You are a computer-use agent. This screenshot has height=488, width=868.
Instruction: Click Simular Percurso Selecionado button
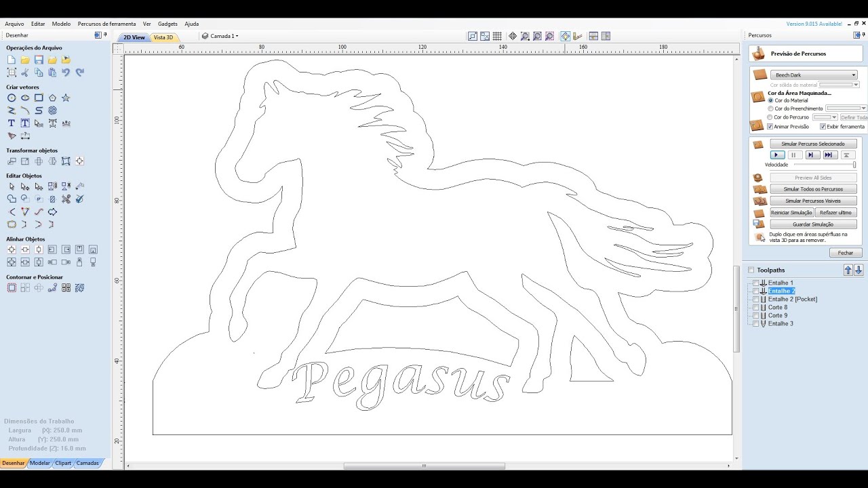click(813, 144)
